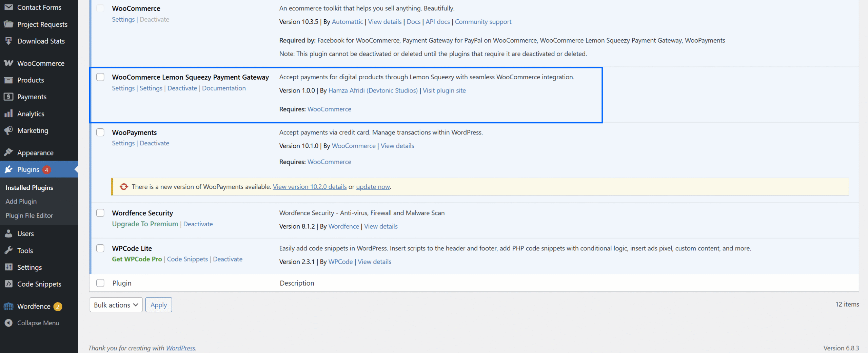This screenshot has height=353, width=868.
Task: Open the Download Stats sidebar icon
Action: pyautogui.click(x=8, y=41)
